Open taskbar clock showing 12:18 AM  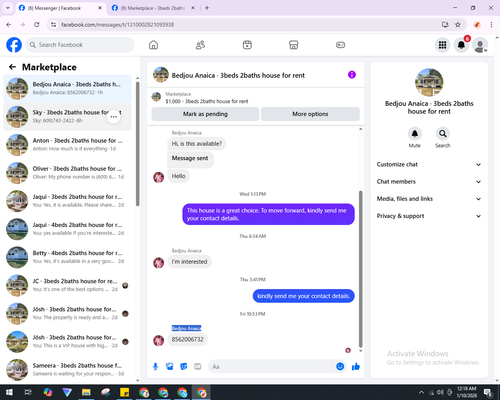466,392
